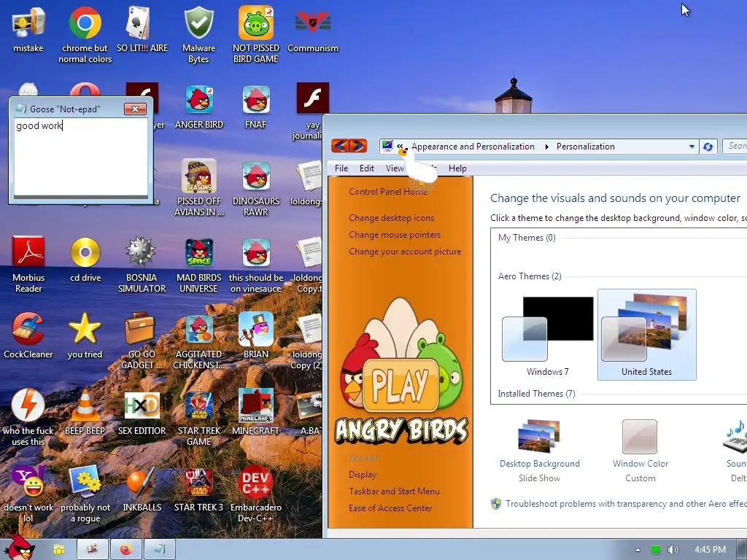Open the FNAF desktop icon
The height and width of the screenshot is (560, 747).
pyautogui.click(x=256, y=106)
